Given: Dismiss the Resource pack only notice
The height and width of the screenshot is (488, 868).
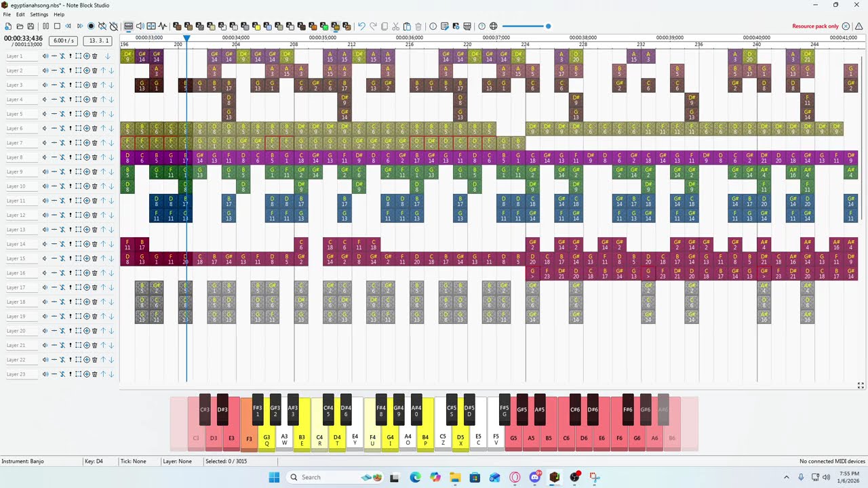Looking at the screenshot, I should coord(846,26).
